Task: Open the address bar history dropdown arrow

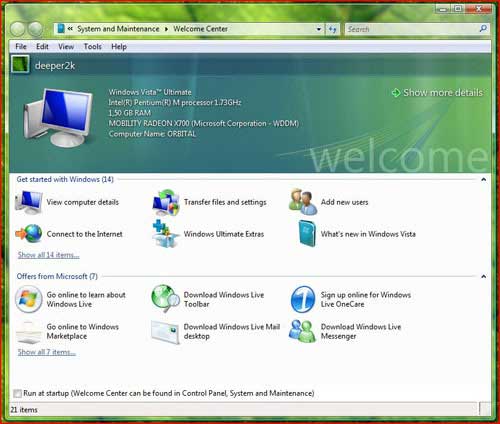Action: point(319,29)
